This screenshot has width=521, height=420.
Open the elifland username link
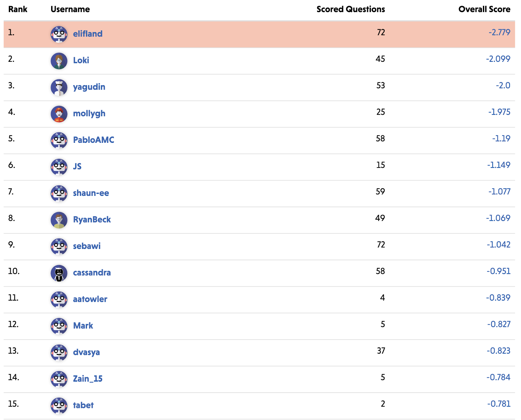pyautogui.click(x=88, y=34)
